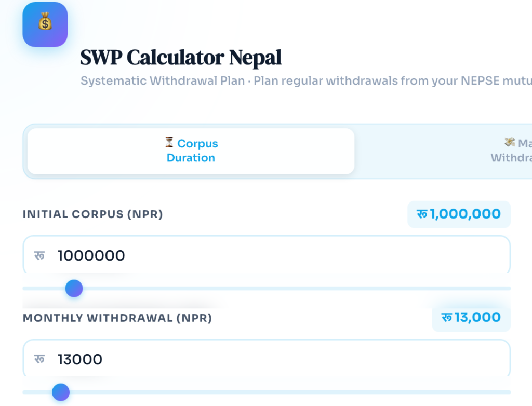Click the रू13,000 value badge

point(471,318)
